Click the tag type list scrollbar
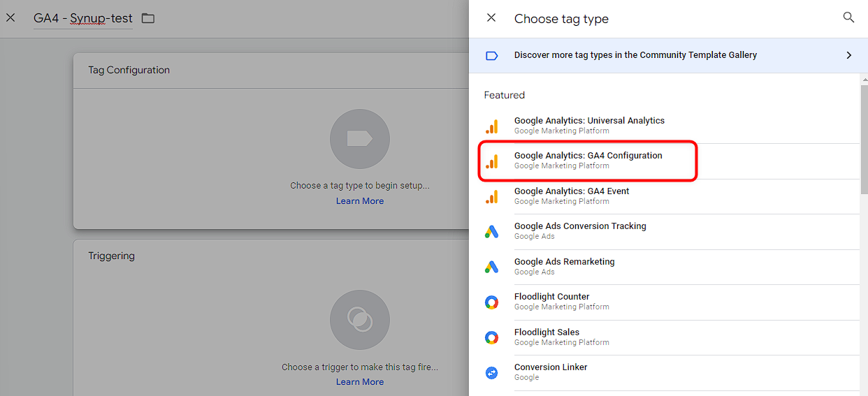The height and width of the screenshot is (396, 868). (x=864, y=140)
